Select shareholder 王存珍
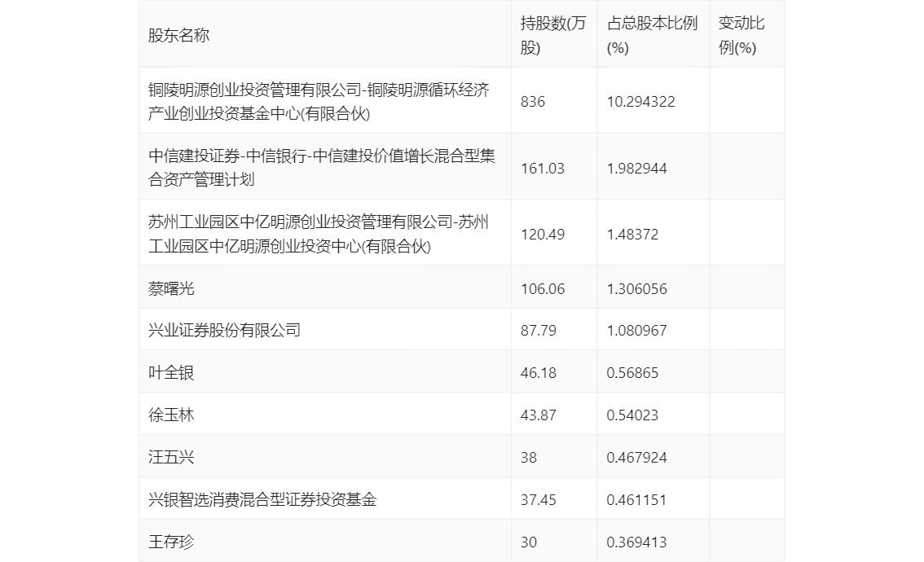This screenshot has height=562, width=924. click(171, 542)
